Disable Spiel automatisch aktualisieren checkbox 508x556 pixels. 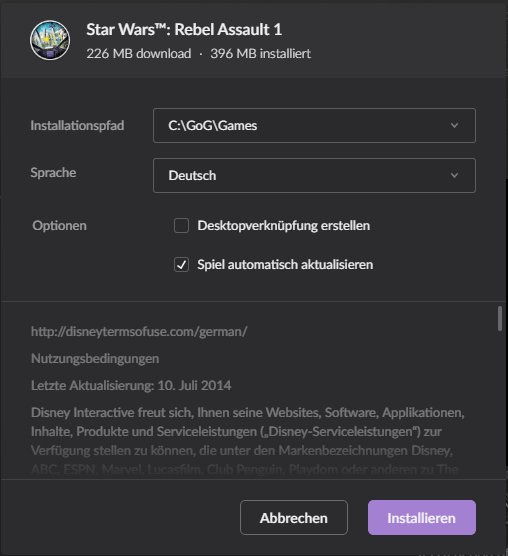(x=182, y=265)
